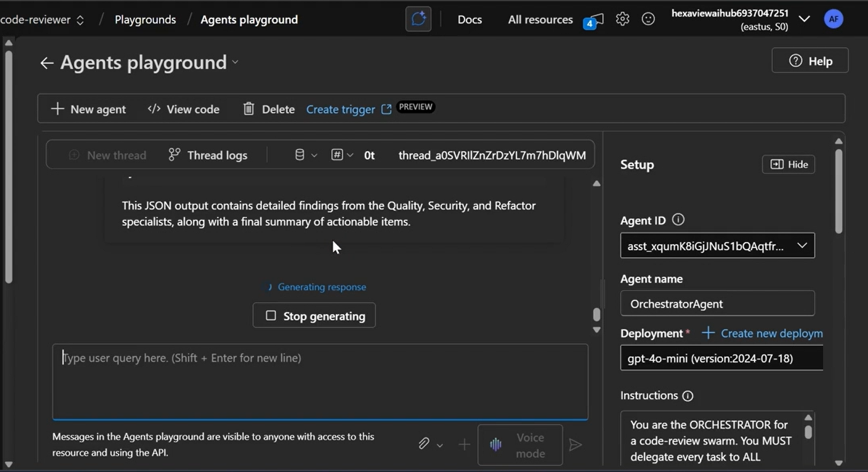Open announcements megaphone icon with badge 4
The height and width of the screenshot is (472, 868).
click(594, 21)
